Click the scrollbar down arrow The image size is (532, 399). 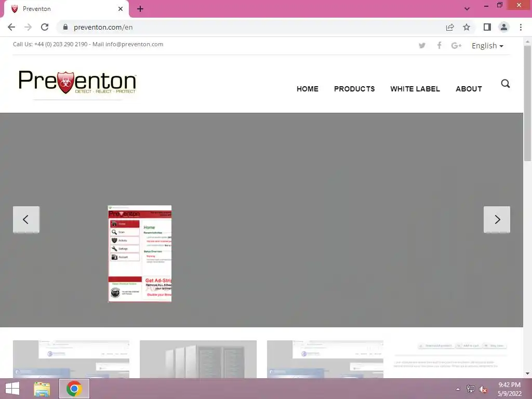[527, 374]
